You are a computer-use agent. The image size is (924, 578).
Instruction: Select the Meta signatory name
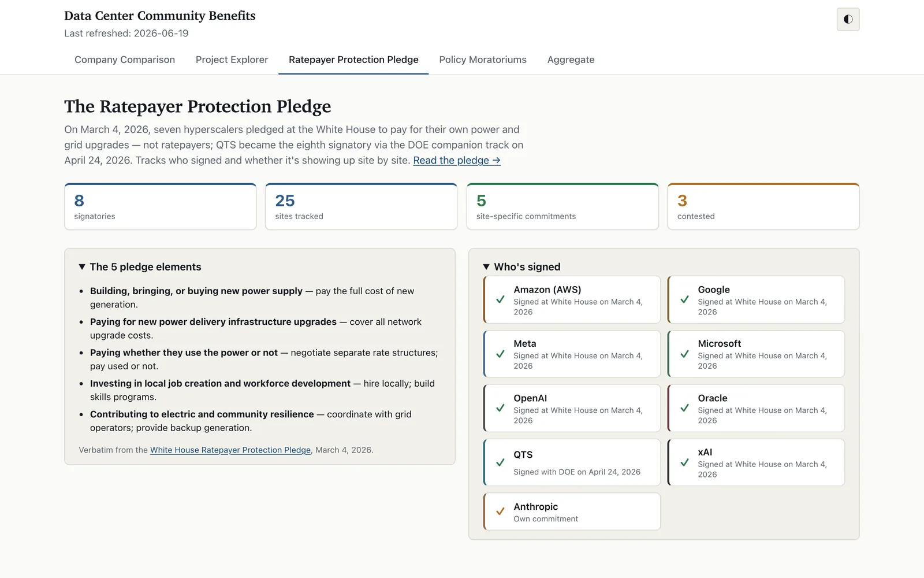pyautogui.click(x=524, y=343)
